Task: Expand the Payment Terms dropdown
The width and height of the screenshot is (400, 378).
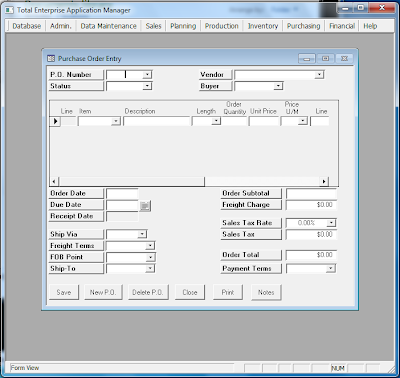Action: pyautogui.click(x=330, y=268)
